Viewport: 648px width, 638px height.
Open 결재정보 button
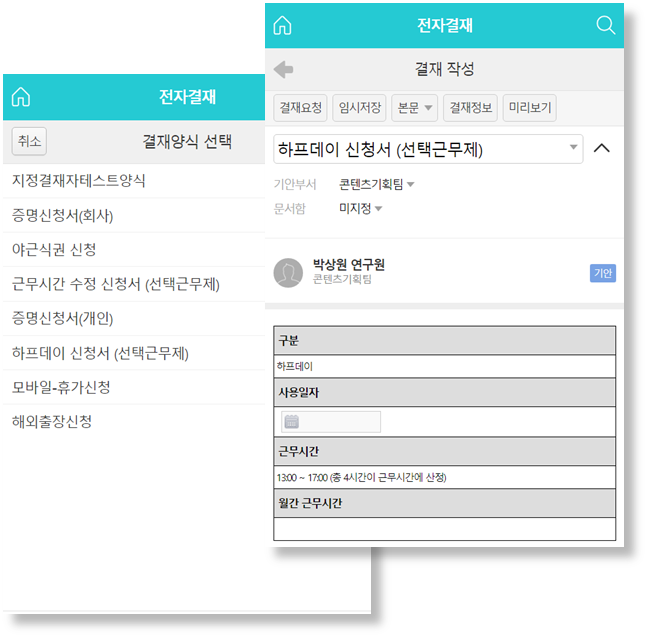pyautogui.click(x=470, y=108)
